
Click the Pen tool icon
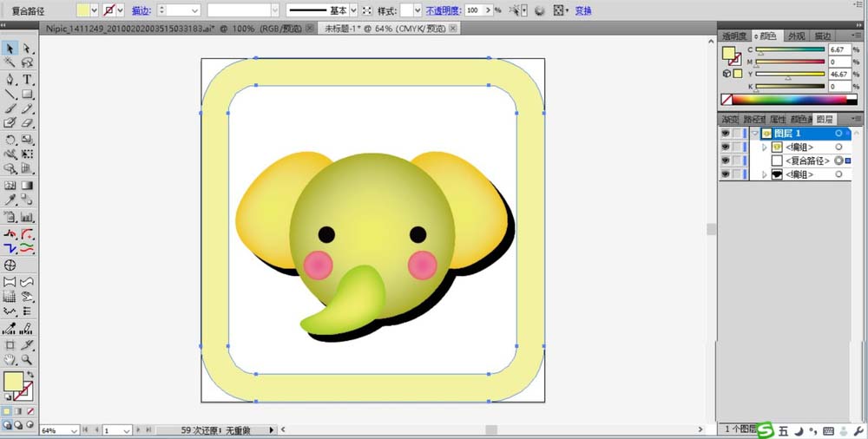click(x=10, y=79)
